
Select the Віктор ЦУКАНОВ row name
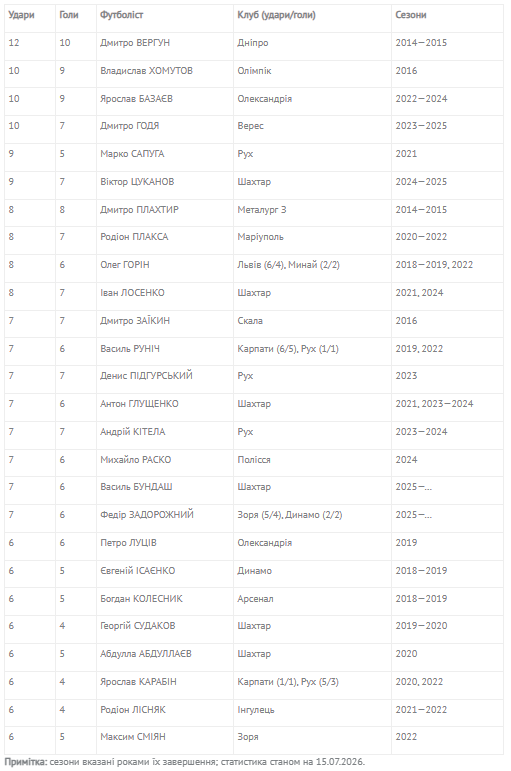point(137,182)
